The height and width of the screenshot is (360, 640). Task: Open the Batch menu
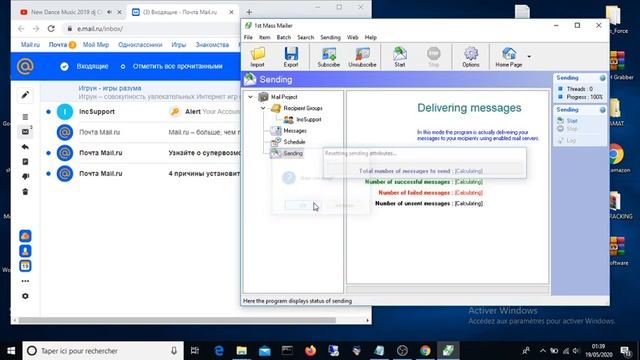tap(284, 37)
